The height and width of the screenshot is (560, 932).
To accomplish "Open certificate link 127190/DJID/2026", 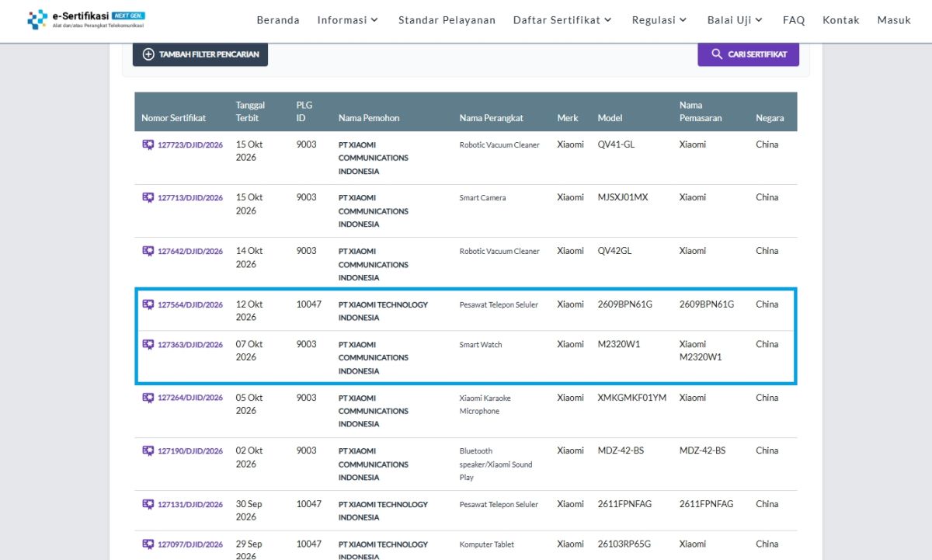I will [190, 451].
